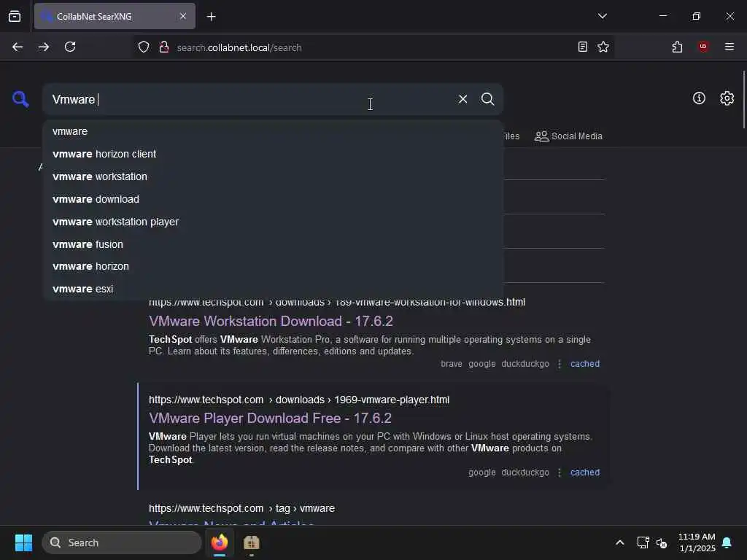747x560 pixels.
Task: Go back with the browser back arrow
Action: click(18, 47)
